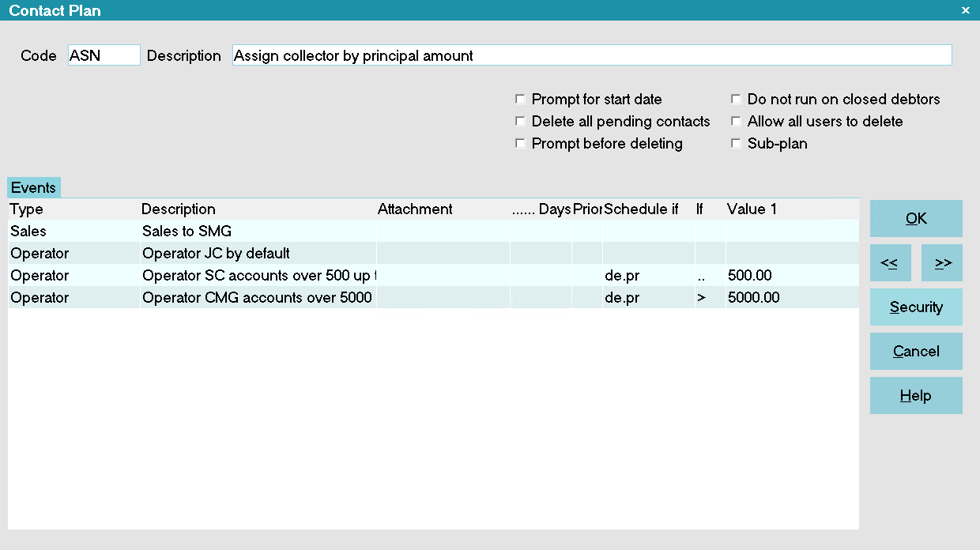Viewport: 980px width, 550px height.
Task: Click the de.pr cell in the CMG row
Action: tap(649, 298)
